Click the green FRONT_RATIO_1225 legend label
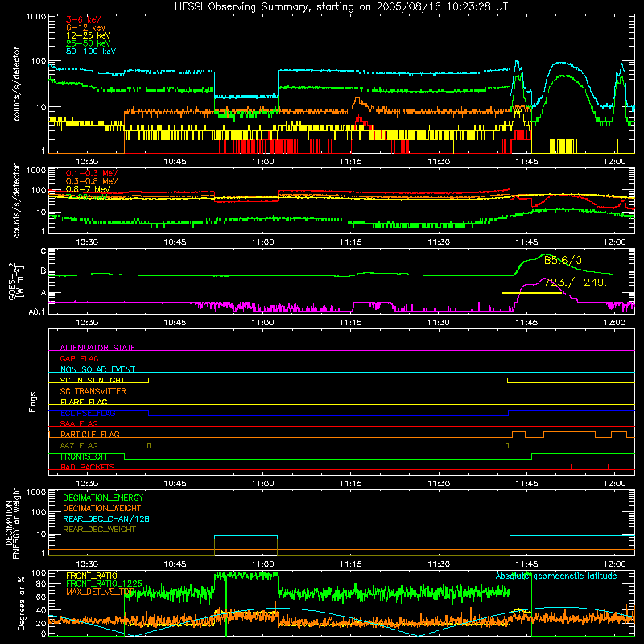Image resolution: width=644 pixels, height=644 pixels. click(x=104, y=584)
